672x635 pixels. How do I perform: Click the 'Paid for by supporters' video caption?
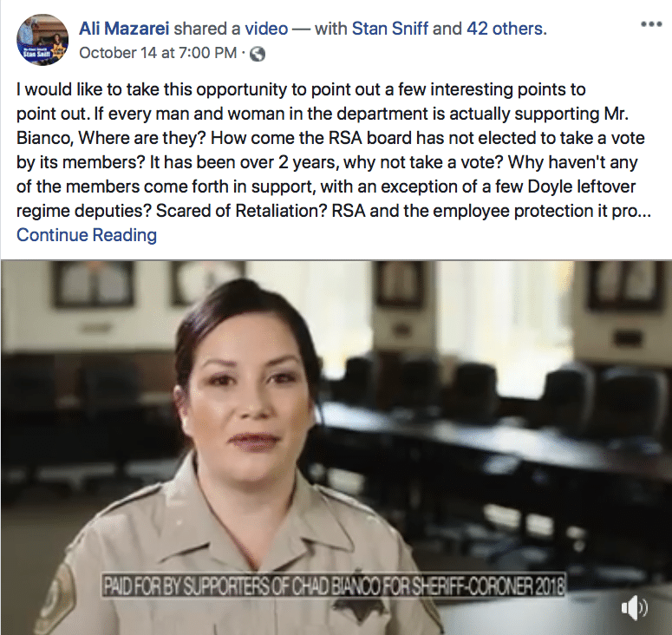(334, 586)
